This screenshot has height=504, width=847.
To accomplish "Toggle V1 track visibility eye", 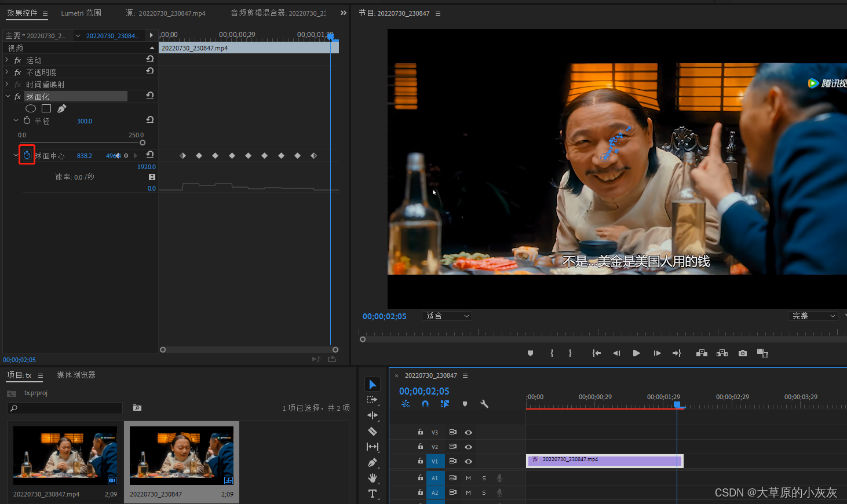I will pos(468,461).
